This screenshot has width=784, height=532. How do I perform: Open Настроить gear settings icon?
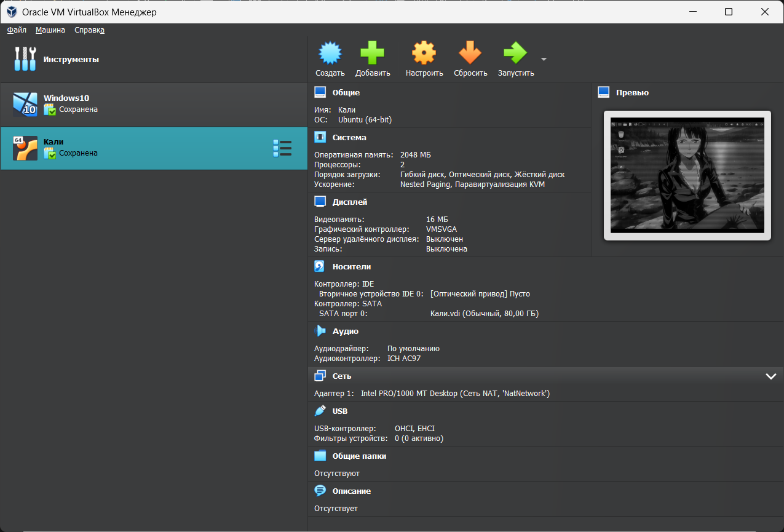point(424,54)
